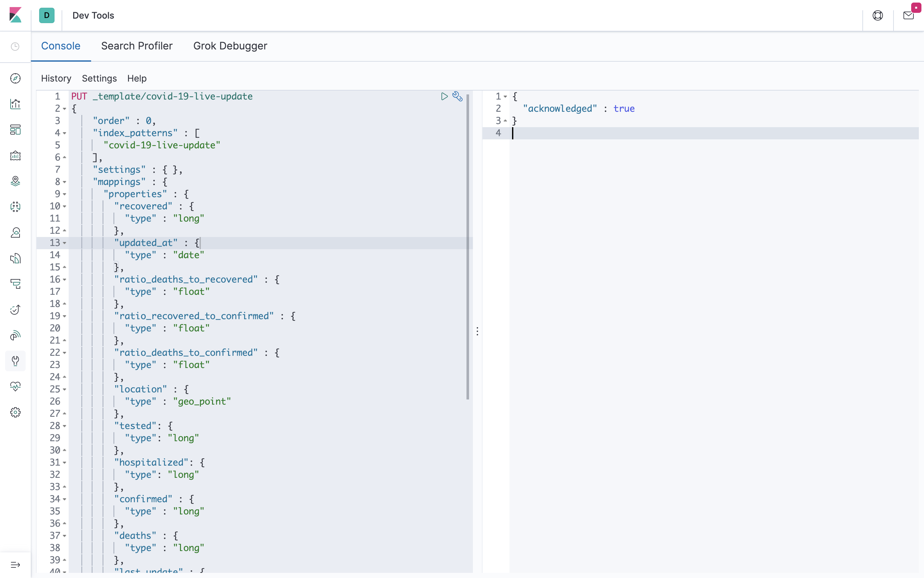Open Stack Monitoring heartbeat icon

(15, 387)
